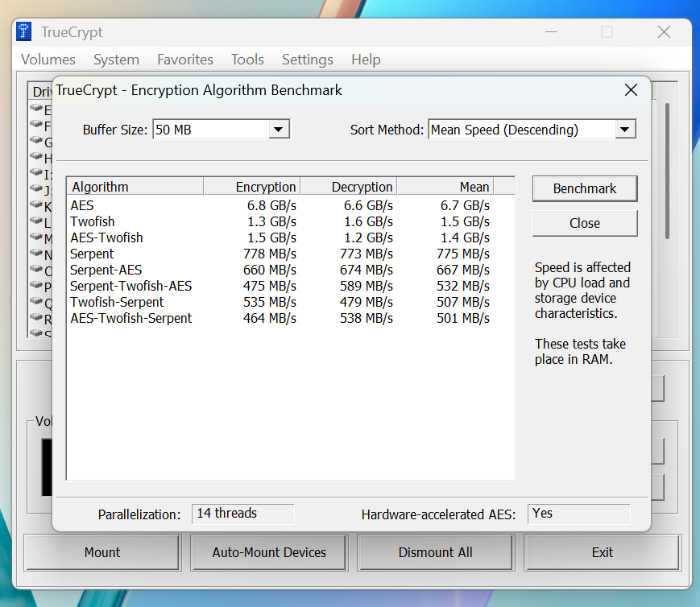Click the drive list vertical scrollbar
This screenshot has width=700, height=607.
(667, 169)
